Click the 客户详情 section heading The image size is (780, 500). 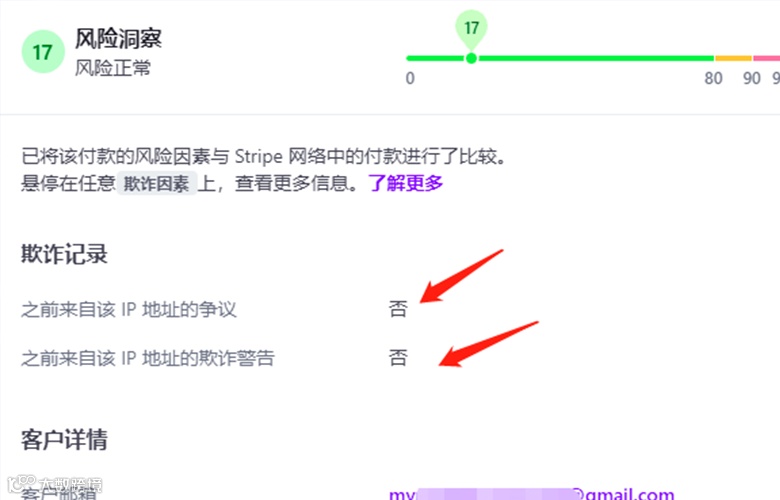point(64,439)
